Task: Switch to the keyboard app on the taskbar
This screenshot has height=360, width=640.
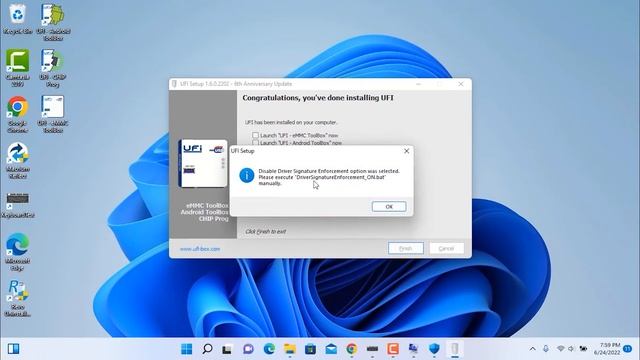Action: pos(372,349)
